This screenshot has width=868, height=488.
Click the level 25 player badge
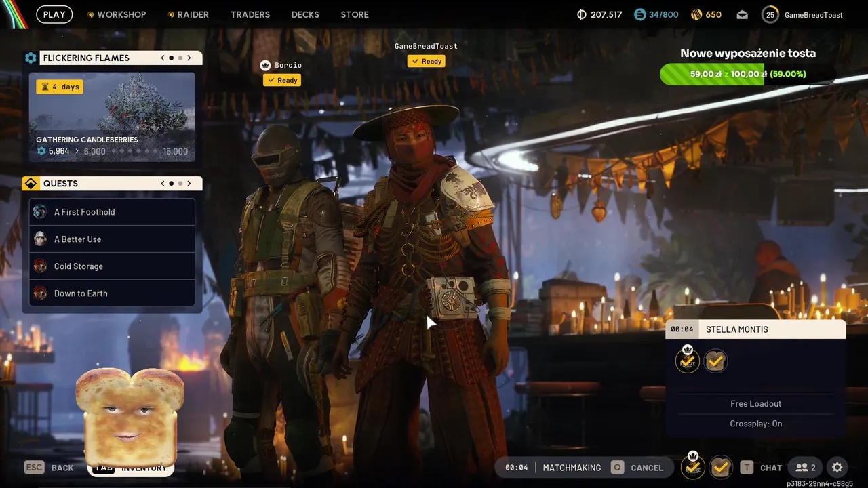click(770, 14)
